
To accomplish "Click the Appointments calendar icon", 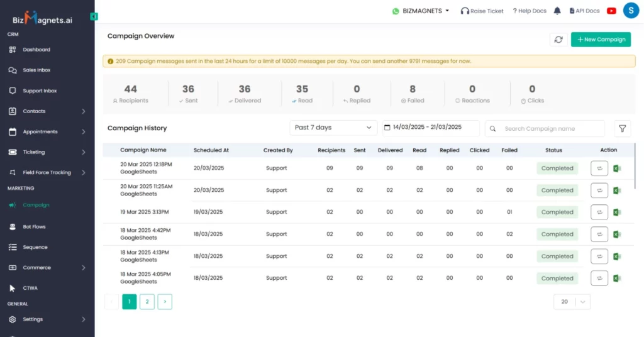I will (x=13, y=132).
